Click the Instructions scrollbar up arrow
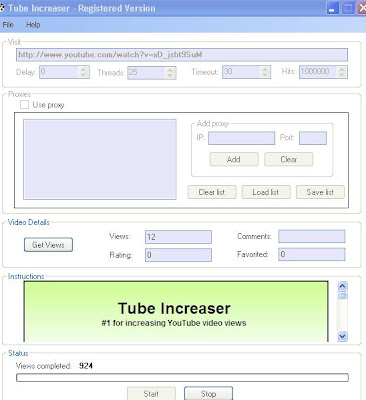The image size is (366, 400). (342, 286)
